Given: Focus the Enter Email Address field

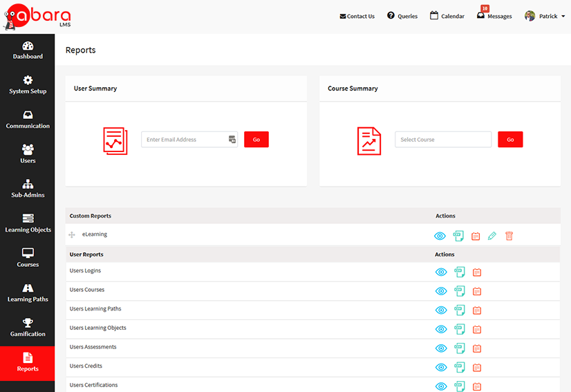Looking at the screenshot, I should [x=189, y=140].
